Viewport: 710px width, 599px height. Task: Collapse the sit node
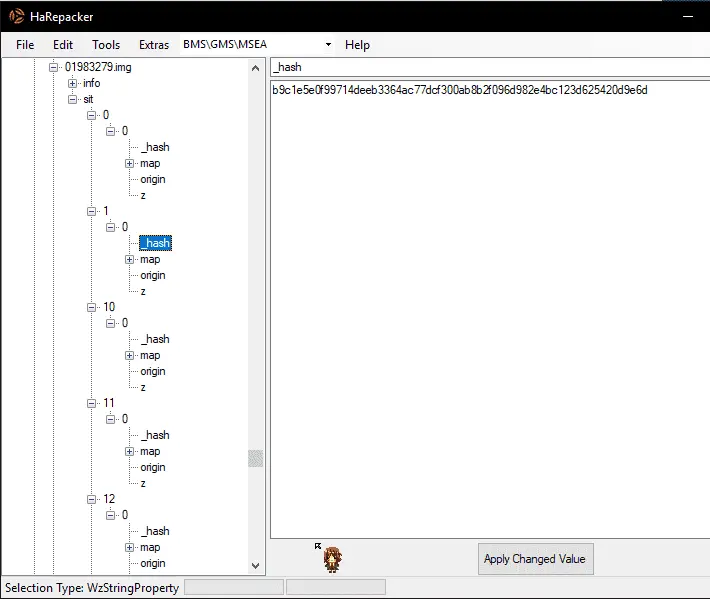tap(72, 99)
